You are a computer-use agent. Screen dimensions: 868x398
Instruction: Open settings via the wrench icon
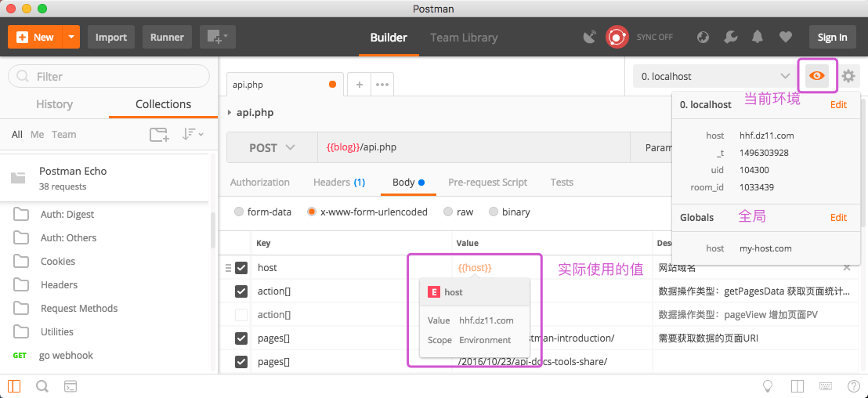(730, 37)
